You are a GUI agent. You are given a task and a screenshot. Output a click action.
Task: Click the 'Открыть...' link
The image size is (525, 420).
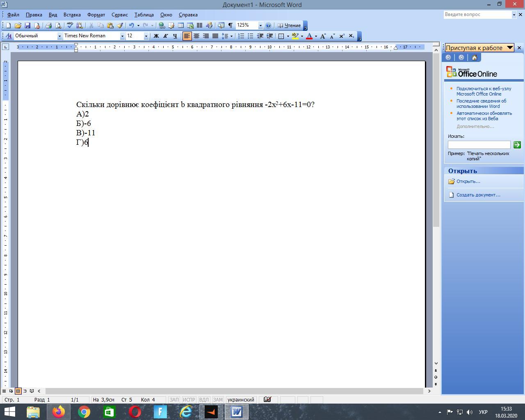click(468, 181)
